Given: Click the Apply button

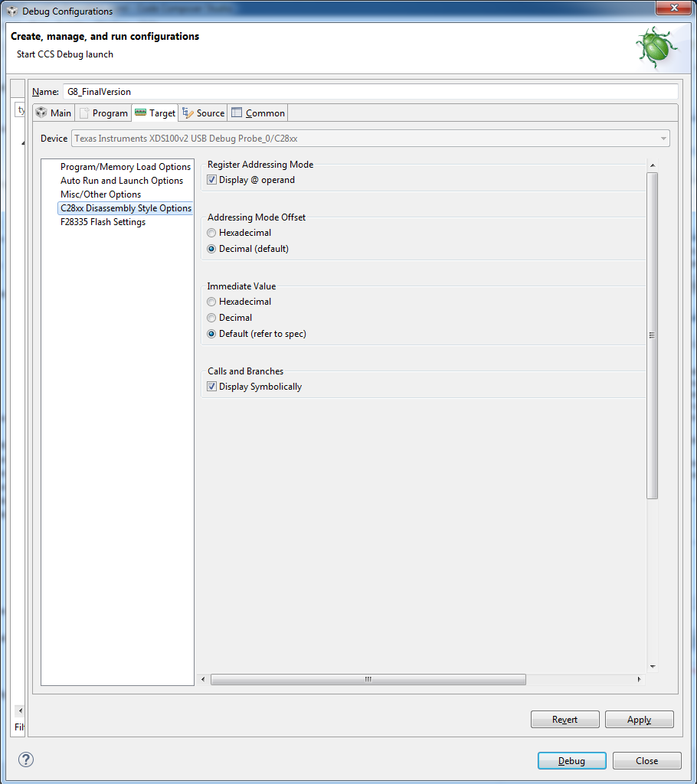Looking at the screenshot, I should click(x=639, y=719).
